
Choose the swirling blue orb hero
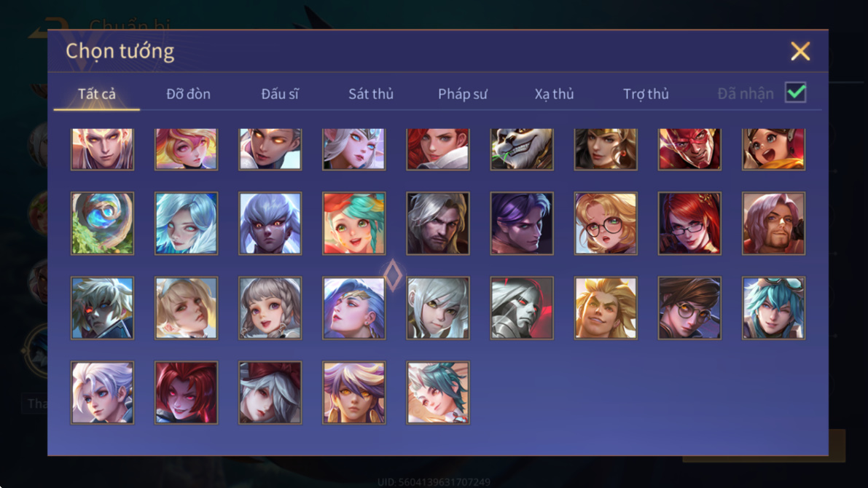tap(103, 224)
